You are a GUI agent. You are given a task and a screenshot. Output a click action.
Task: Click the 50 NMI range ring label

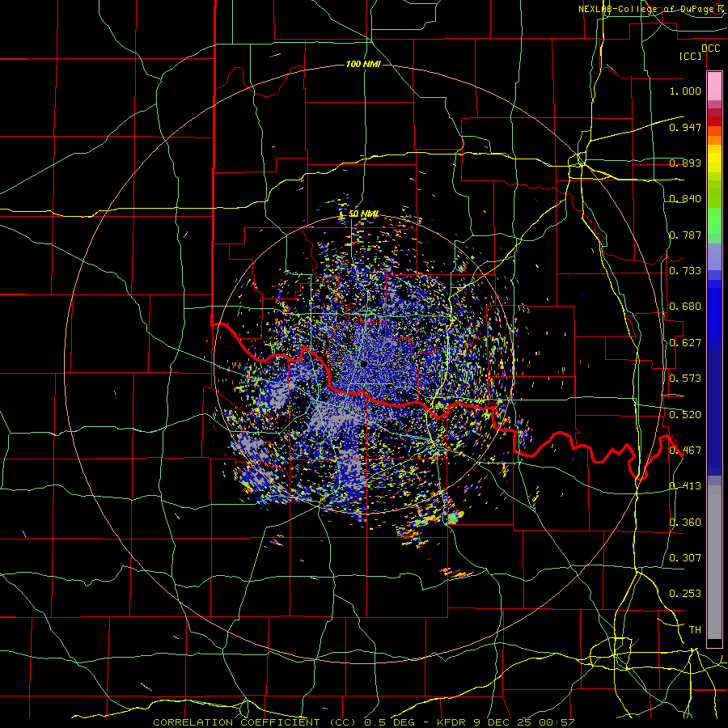pyautogui.click(x=363, y=214)
